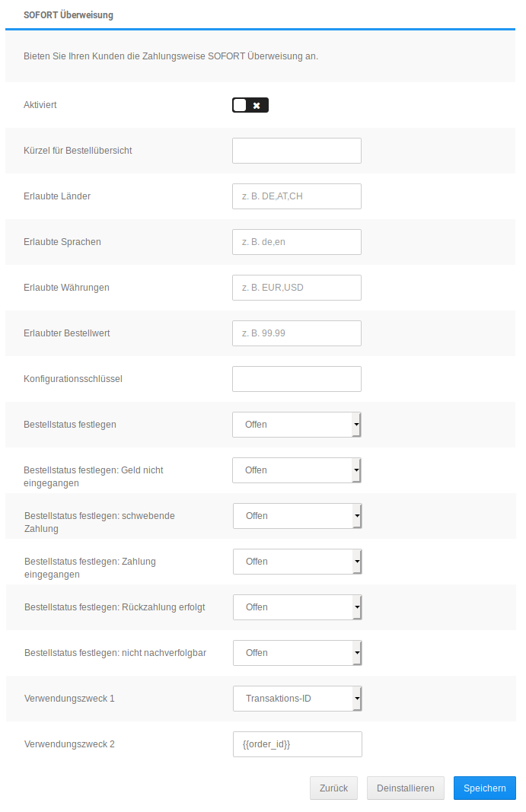Click the Kürzel für Bestellübersicht field
526x812 pixels.
(296, 151)
